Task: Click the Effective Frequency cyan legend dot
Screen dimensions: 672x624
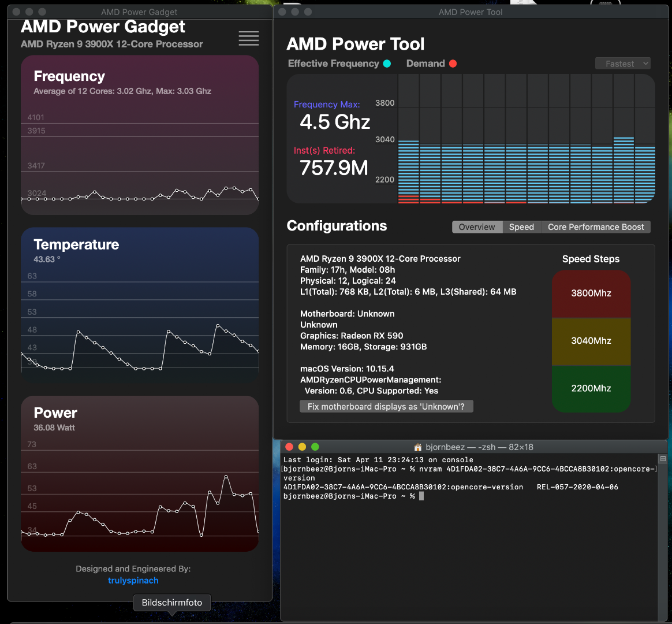Action: pos(387,64)
